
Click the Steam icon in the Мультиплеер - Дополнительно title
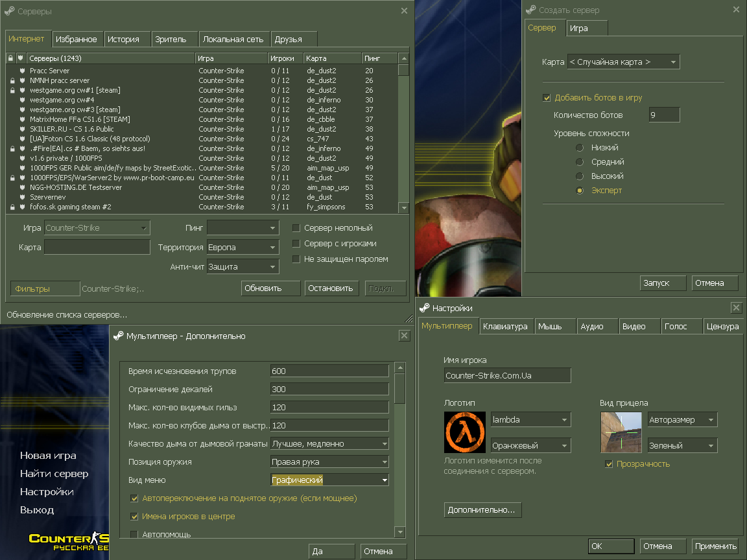tap(119, 336)
